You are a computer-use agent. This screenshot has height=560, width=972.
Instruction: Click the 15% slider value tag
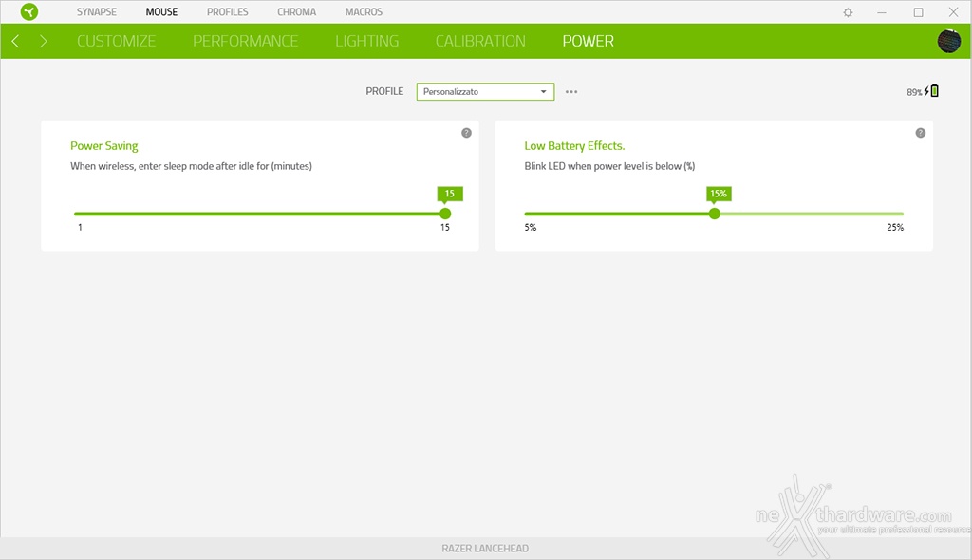pyautogui.click(x=719, y=195)
